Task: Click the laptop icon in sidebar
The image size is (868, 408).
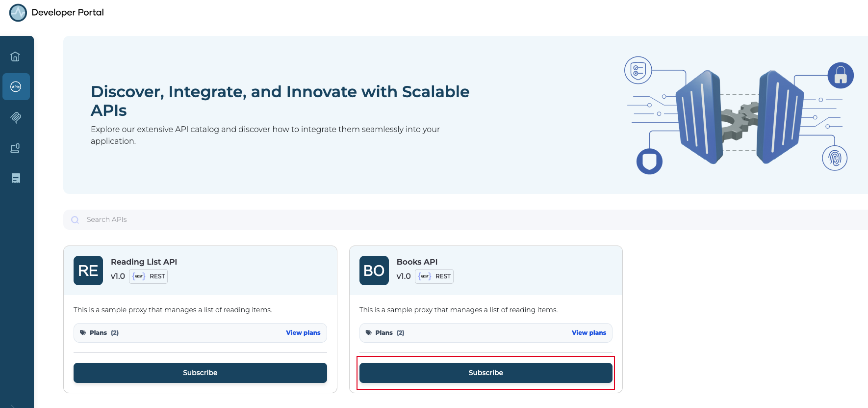Action: [x=16, y=148]
